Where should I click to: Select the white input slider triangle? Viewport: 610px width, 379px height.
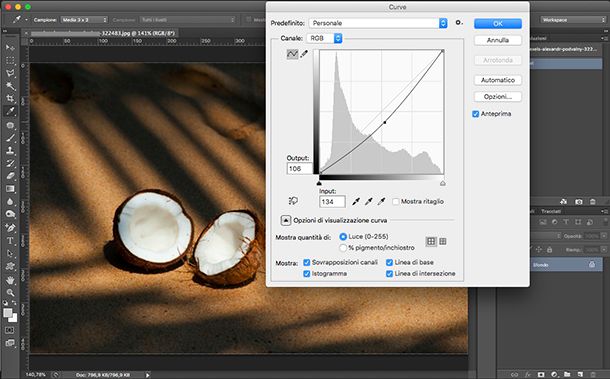(x=443, y=183)
